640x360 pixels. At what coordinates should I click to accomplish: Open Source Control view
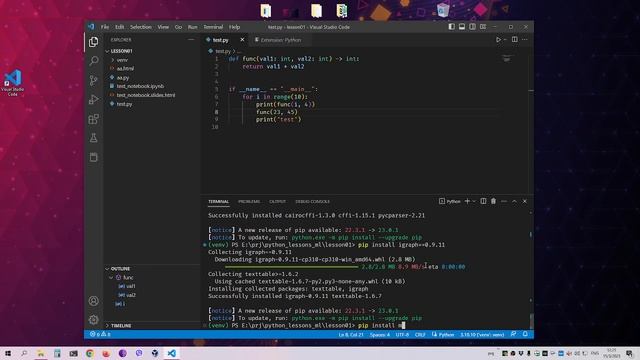[93, 80]
